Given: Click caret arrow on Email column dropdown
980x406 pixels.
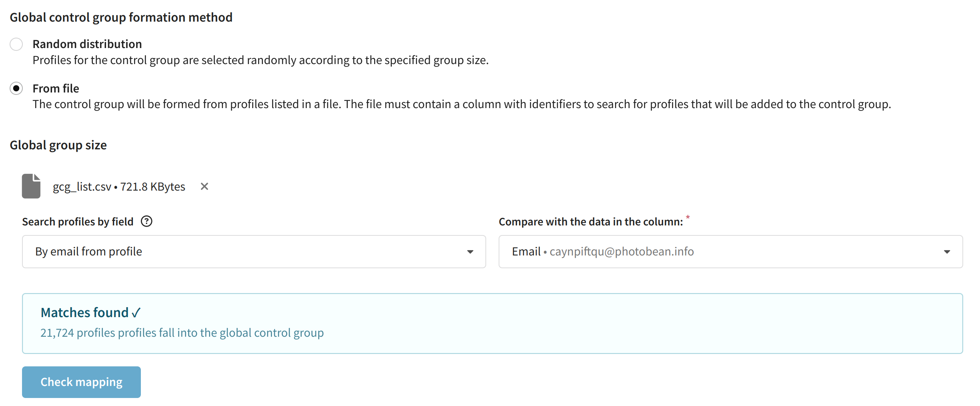Looking at the screenshot, I should pos(947,252).
